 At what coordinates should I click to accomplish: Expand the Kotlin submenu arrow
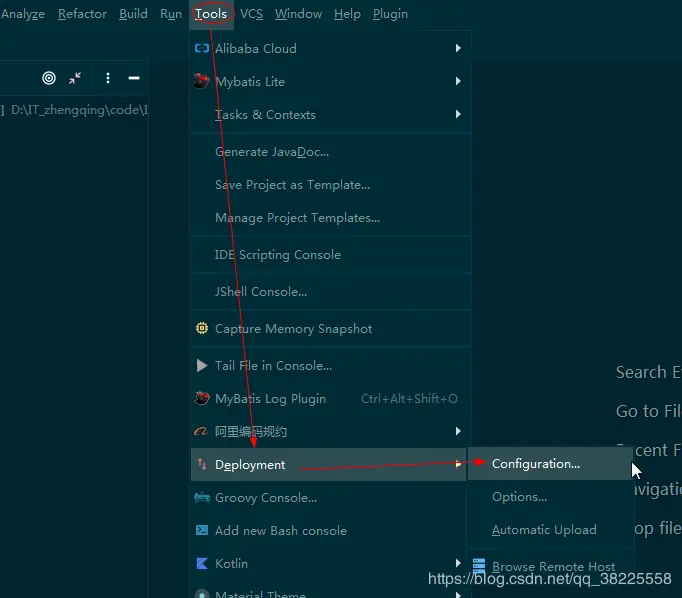(x=458, y=563)
